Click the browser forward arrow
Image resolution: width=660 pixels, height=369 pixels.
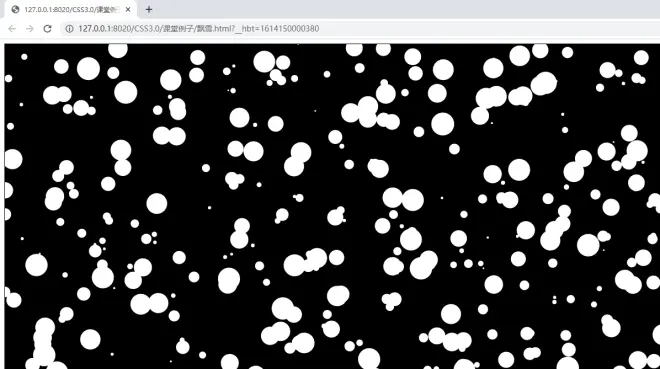click(x=29, y=29)
